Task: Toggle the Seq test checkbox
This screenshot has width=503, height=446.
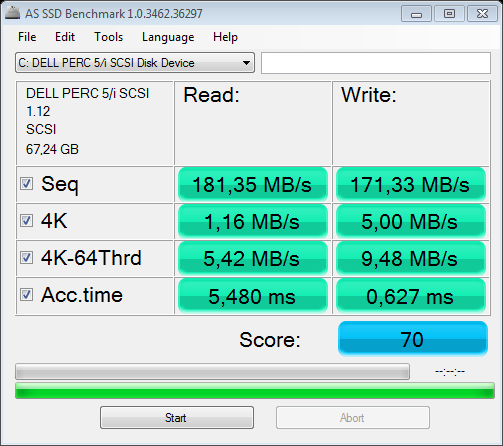Action: pyautogui.click(x=26, y=184)
